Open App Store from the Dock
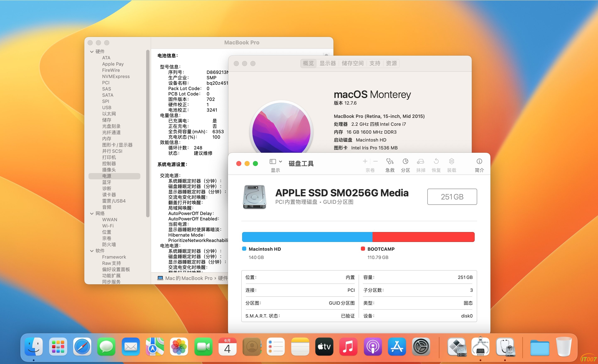 click(397, 347)
